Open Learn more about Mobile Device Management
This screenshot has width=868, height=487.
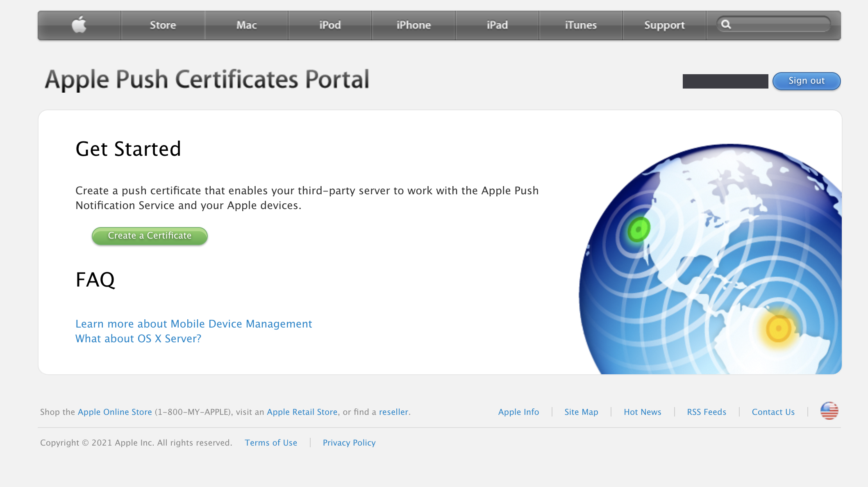point(194,324)
